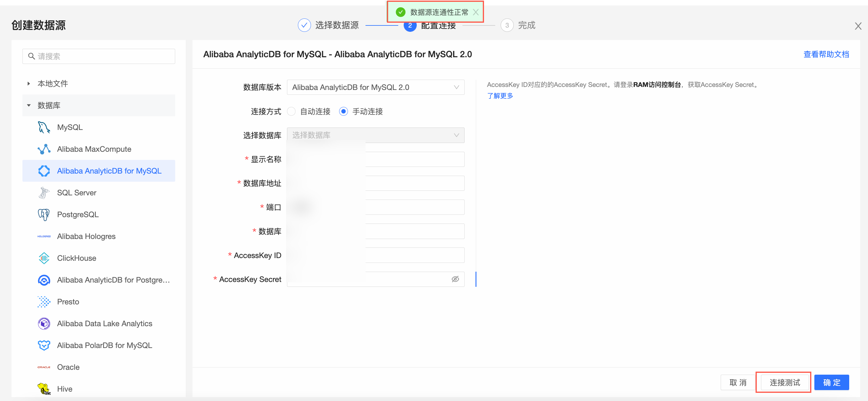Select Alibaba MaxCompute data source
868x401 pixels.
coord(99,149)
